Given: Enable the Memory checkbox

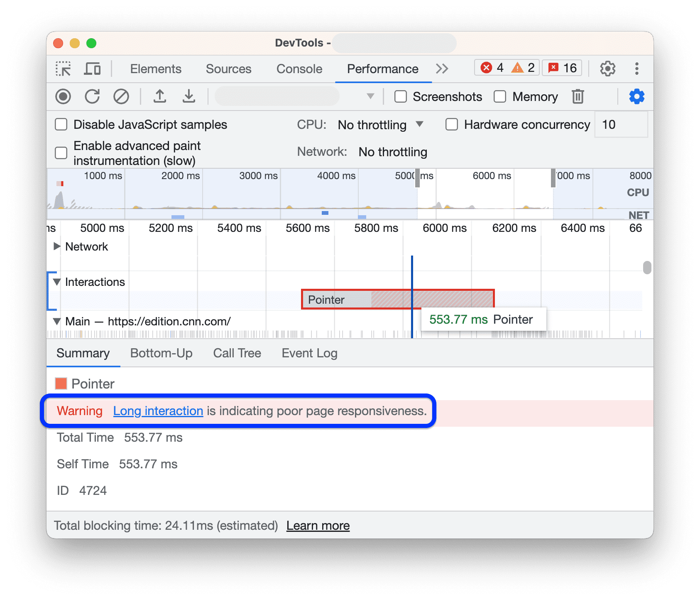Looking at the screenshot, I should click(x=499, y=96).
